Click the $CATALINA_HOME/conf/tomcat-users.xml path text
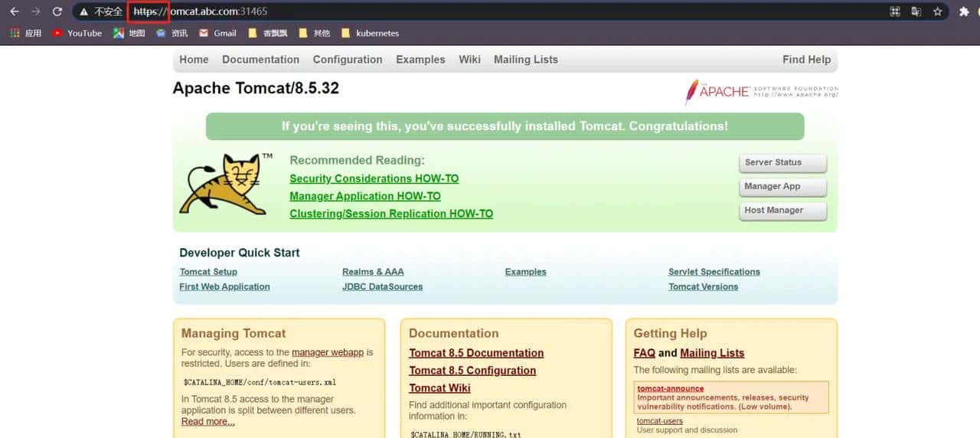980x438 pixels. 260,382
